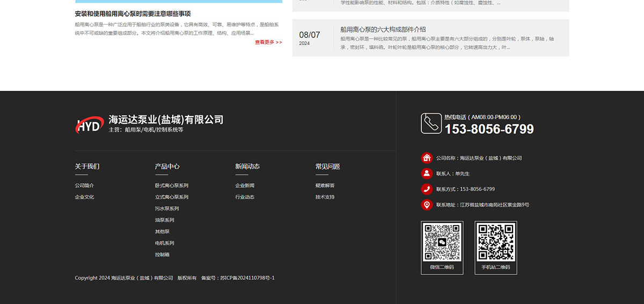The image size is (644, 304).
Task: Open the 企业文化 footer link
Action: click(84, 197)
